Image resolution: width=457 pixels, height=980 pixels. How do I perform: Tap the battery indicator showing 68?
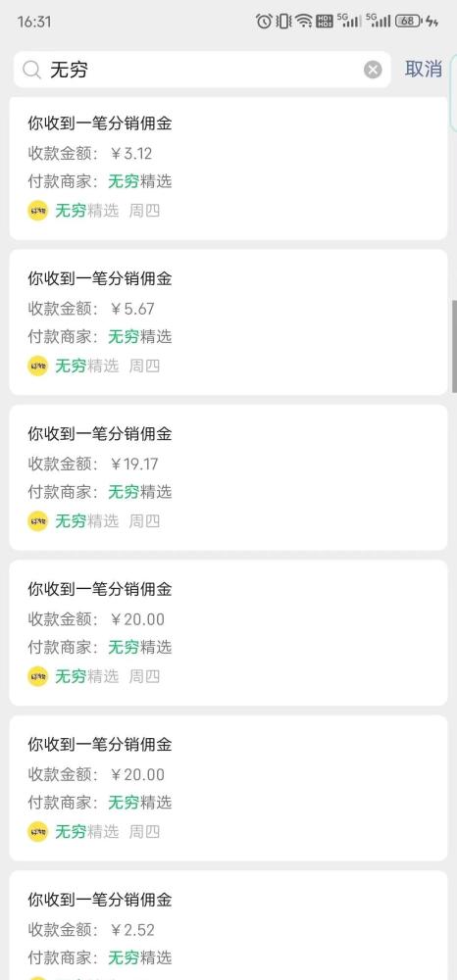408,21
